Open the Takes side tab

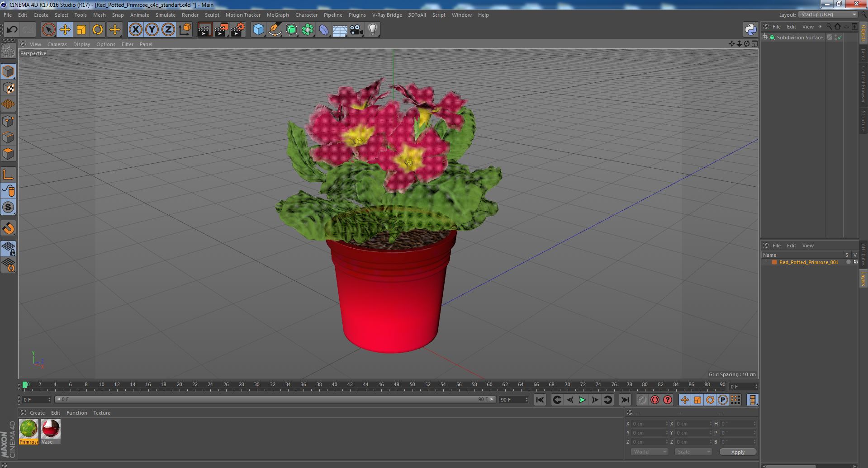863,54
